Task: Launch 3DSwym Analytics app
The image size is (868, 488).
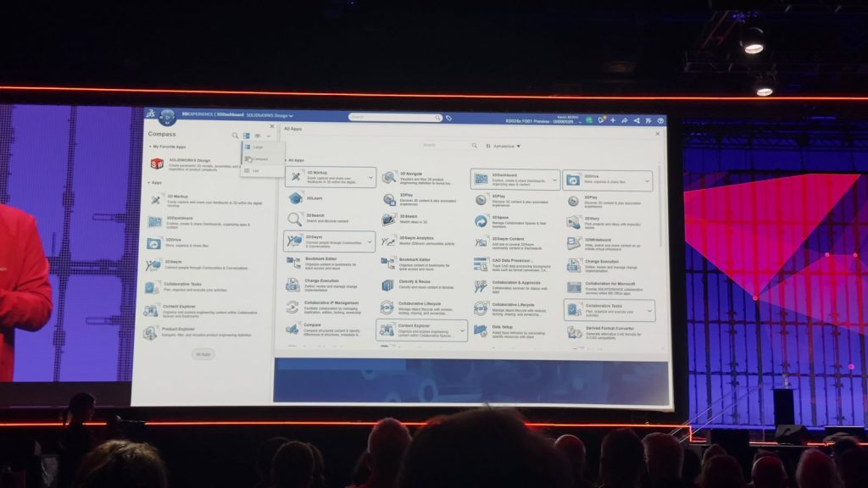Action: point(388,241)
